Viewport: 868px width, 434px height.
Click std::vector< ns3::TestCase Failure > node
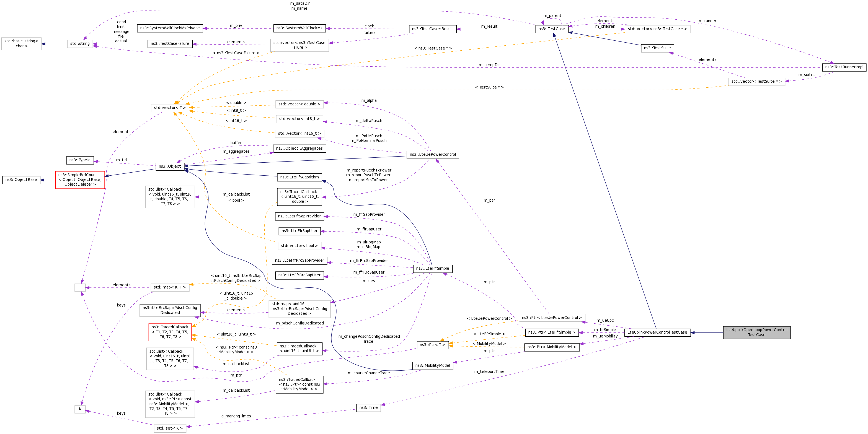pos(299,45)
